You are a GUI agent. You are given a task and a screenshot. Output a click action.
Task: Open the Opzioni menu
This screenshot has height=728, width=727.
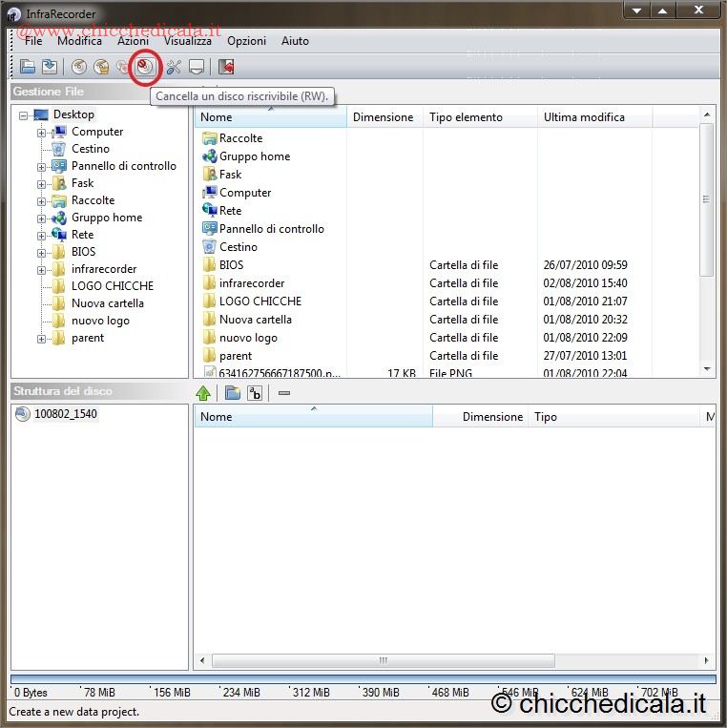(x=246, y=41)
